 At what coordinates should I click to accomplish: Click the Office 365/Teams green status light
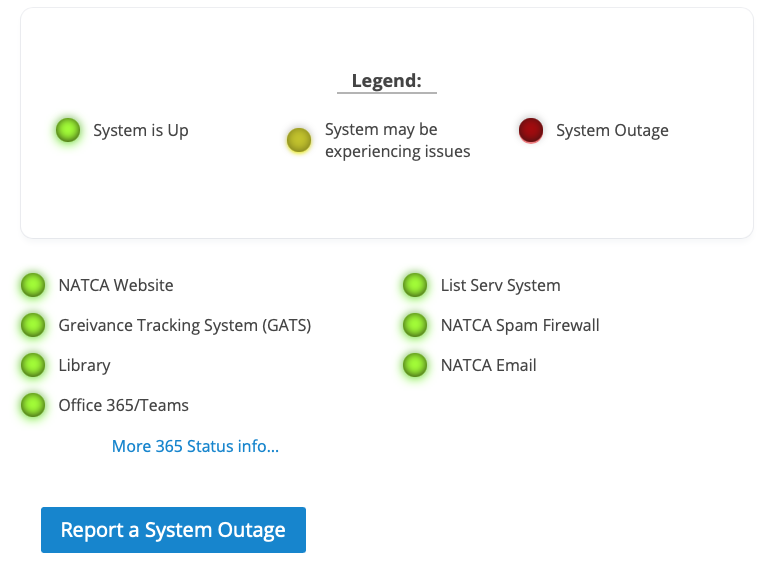33,405
